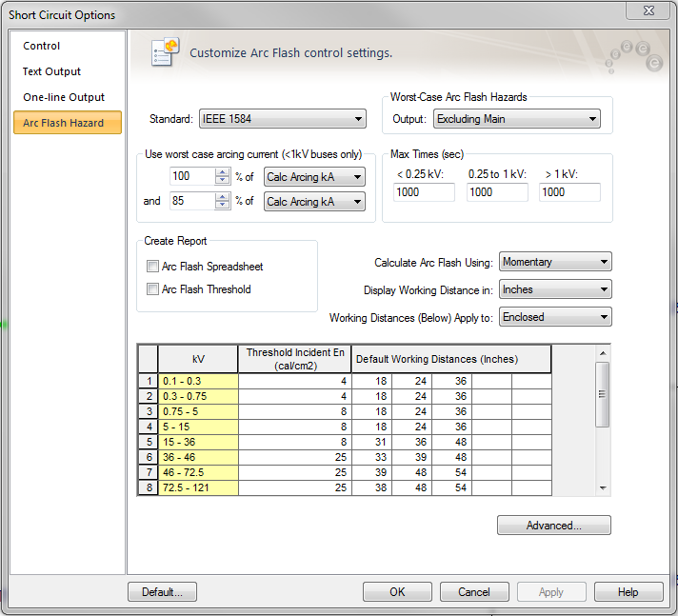Click working distance 54 in row 8
Screen dimensions: 678x616
pyautogui.click(x=452, y=487)
